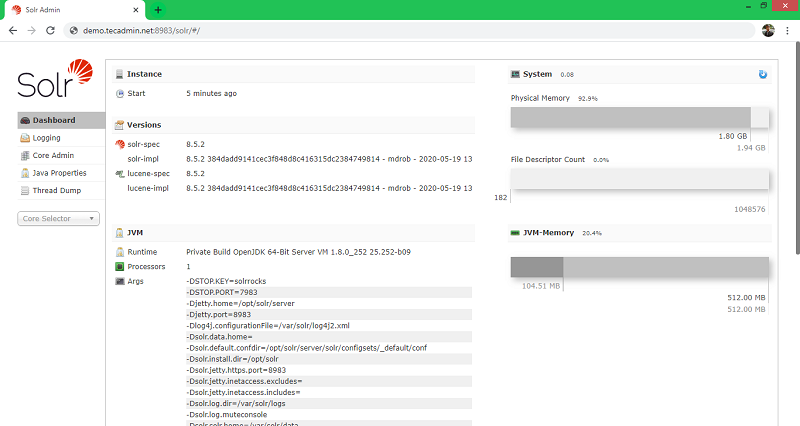Refresh the System panel values
Screen dimensions: 800x426
pyautogui.click(x=763, y=74)
